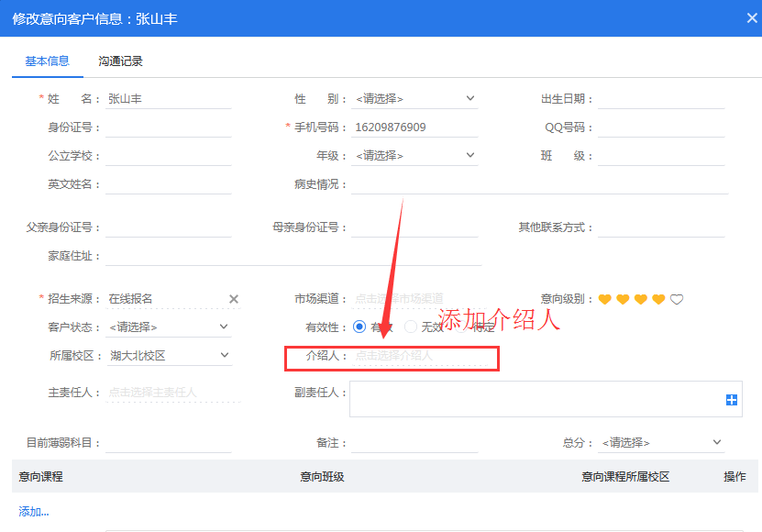
Task: Click the 家庭住址 input field
Action: point(293,256)
